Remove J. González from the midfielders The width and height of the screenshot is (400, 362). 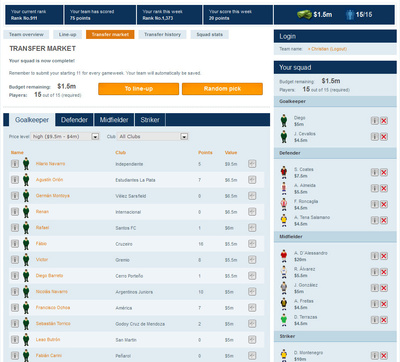pyautogui.click(x=384, y=288)
